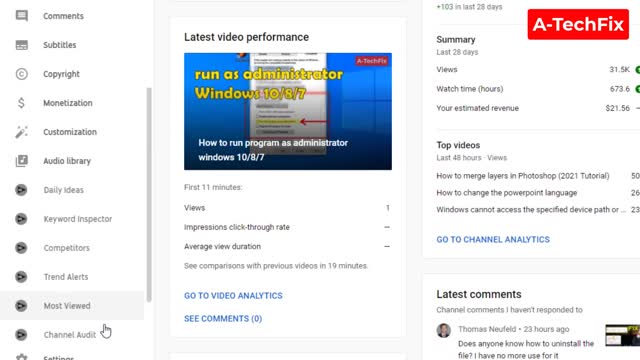Screen dimensions: 640x360
Task: Open Trend Alerts from sidebar
Action: pyautogui.click(x=66, y=277)
